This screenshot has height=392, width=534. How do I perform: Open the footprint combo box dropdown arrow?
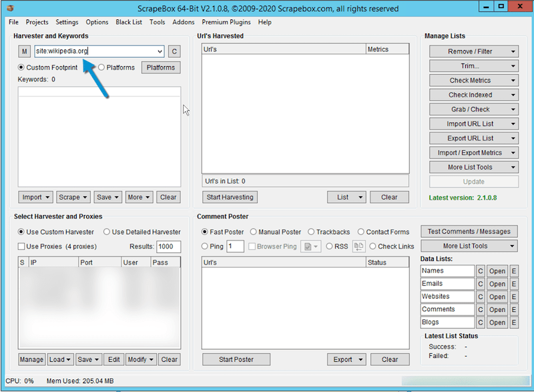coord(159,51)
